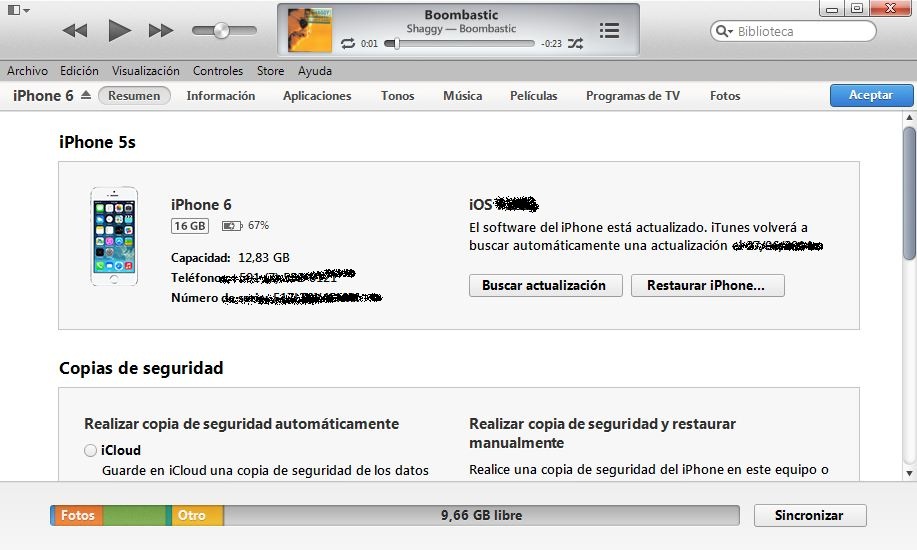Click the Sincronizar button
Viewport: 917px width, 550px height.
810,515
